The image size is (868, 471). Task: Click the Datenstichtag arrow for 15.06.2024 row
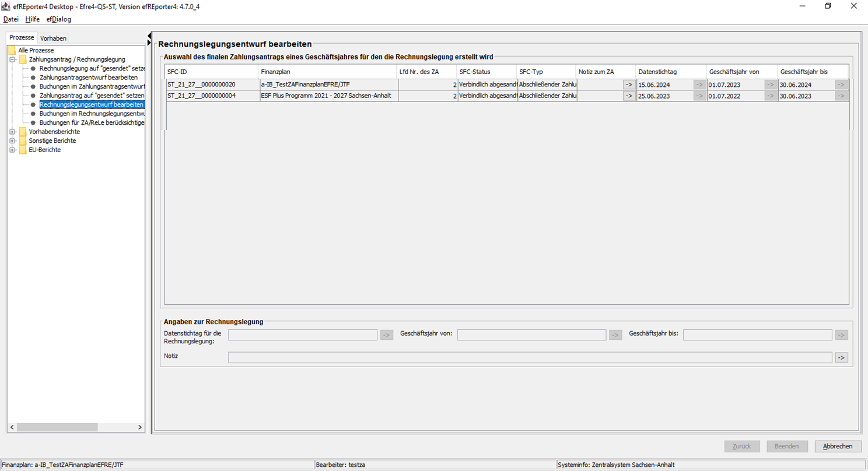point(699,85)
